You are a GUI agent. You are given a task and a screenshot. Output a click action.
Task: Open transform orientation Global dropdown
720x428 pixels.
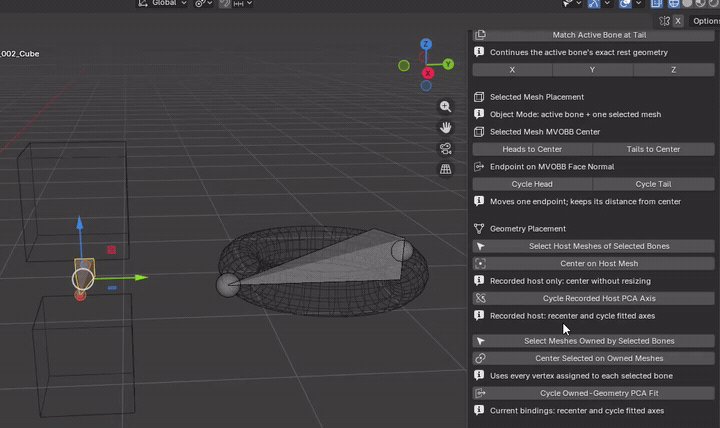163,3
